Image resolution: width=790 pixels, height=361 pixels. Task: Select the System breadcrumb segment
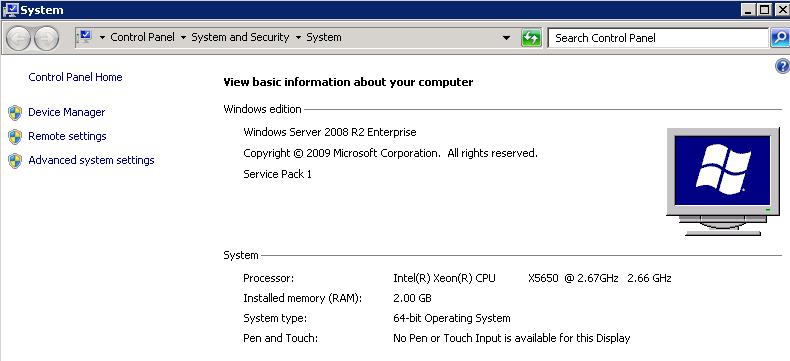click(x=324, y=37)
